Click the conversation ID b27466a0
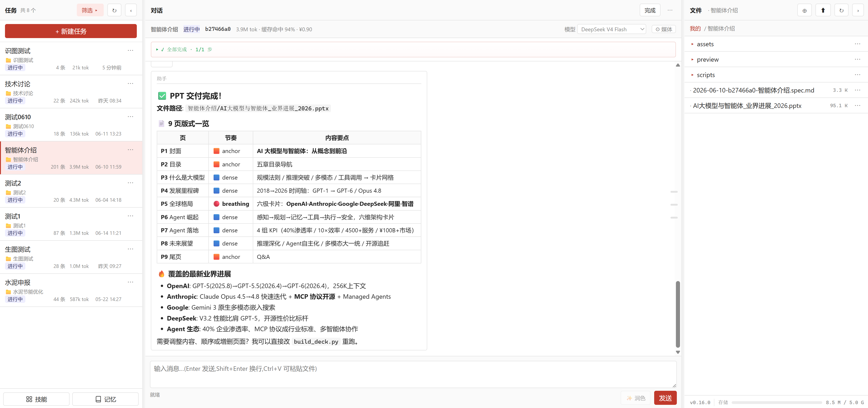 tap(218, 29)
